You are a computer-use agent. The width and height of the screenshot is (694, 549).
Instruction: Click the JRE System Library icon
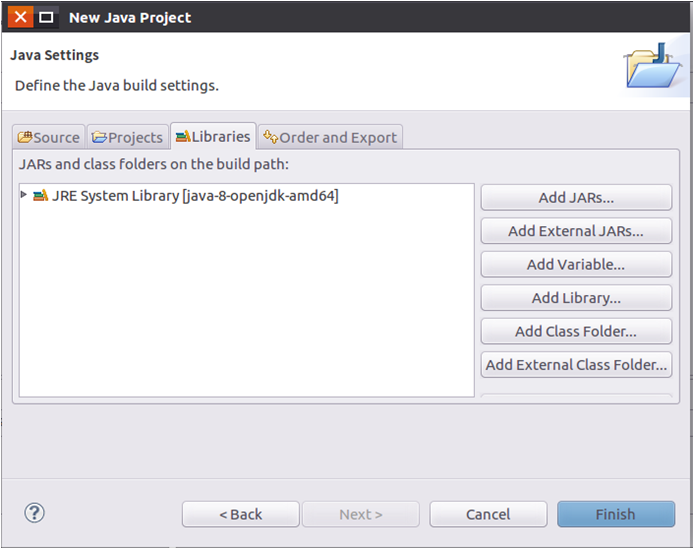(x=40, y=196)
